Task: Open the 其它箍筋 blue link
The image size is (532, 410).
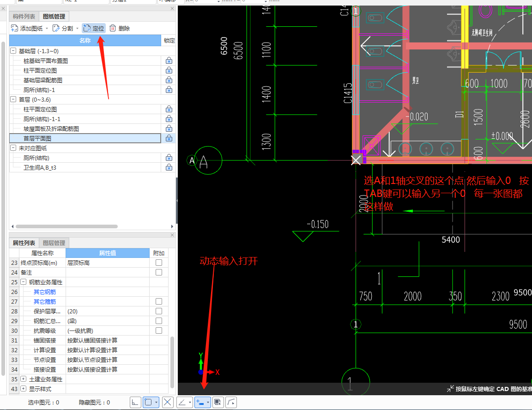Action: [44, 302]
